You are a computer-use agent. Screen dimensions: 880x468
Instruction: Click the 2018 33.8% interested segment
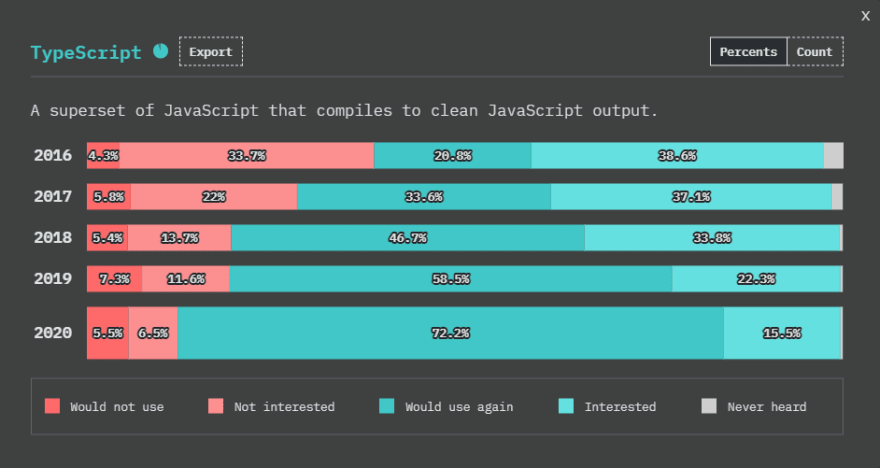[x=712, y=238]
